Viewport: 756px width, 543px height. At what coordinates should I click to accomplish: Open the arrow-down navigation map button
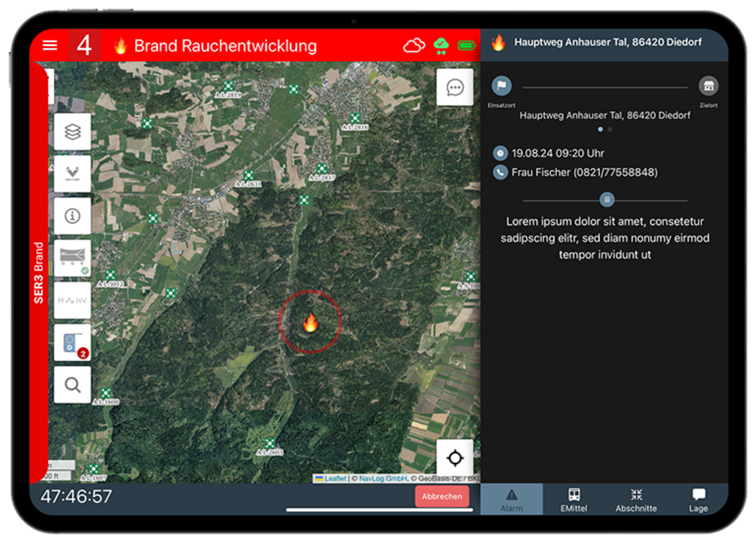coord(72,174)
